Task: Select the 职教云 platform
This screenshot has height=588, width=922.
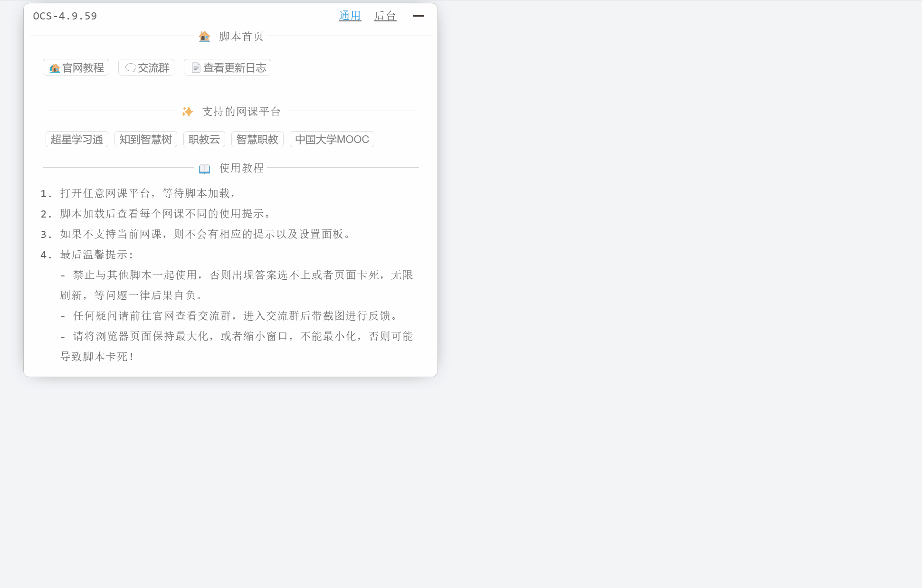Action: 204,139
